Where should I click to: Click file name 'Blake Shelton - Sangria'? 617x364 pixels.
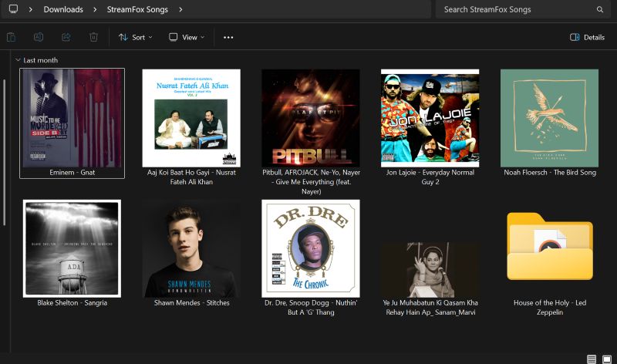[x=72, y=302]
